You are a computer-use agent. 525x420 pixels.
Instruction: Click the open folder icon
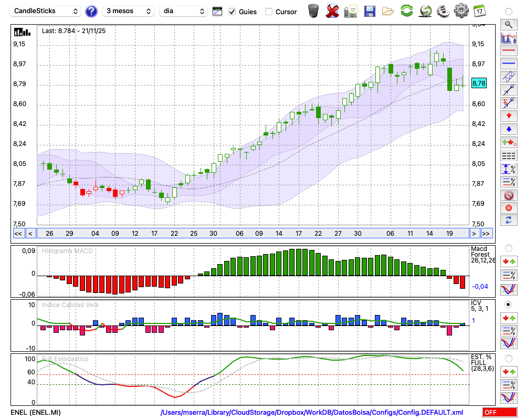(x=388, y=12)
